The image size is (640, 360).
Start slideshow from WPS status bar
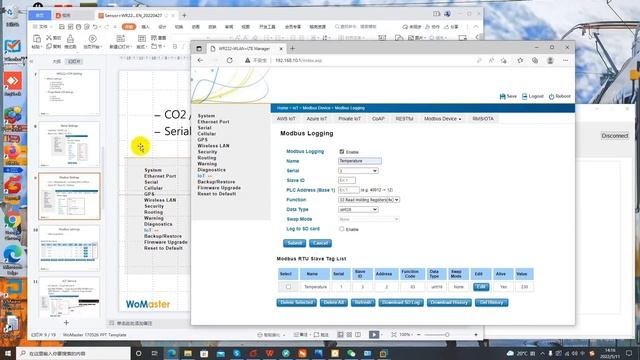374,334
